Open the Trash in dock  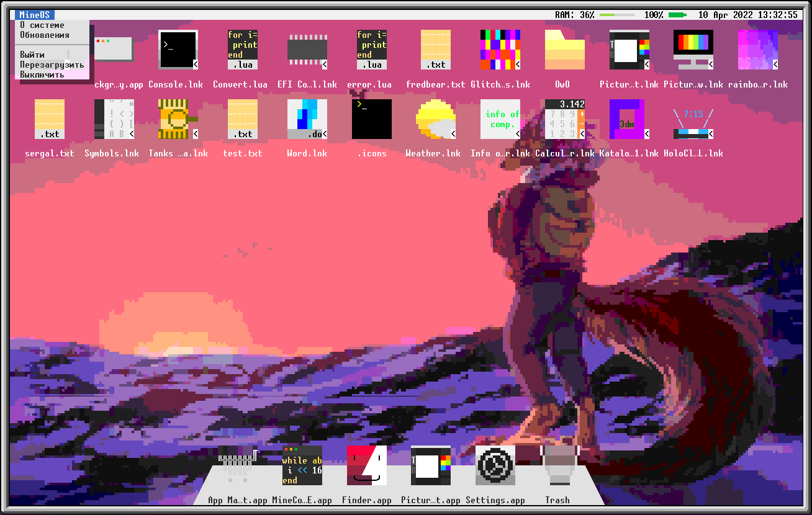pos(560,465)
